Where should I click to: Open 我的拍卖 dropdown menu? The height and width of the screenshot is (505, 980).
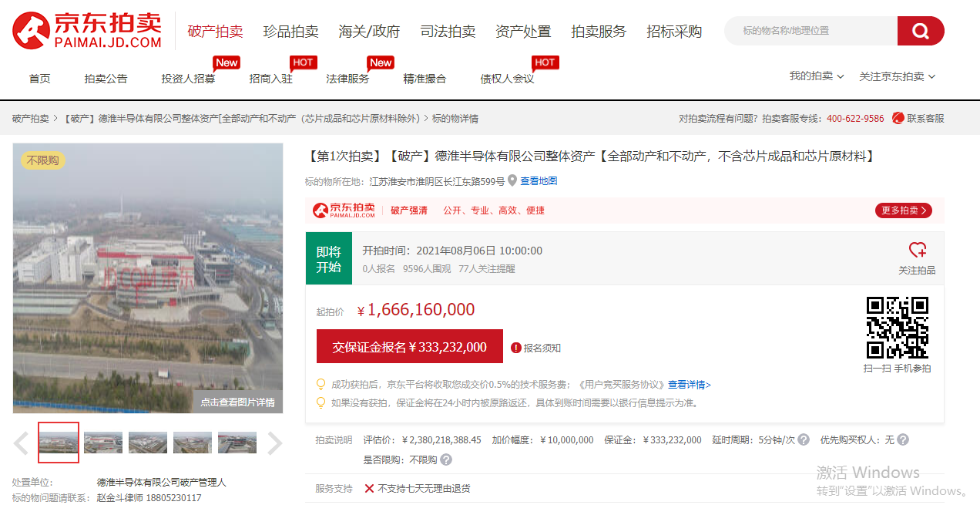tap(817, 76)
